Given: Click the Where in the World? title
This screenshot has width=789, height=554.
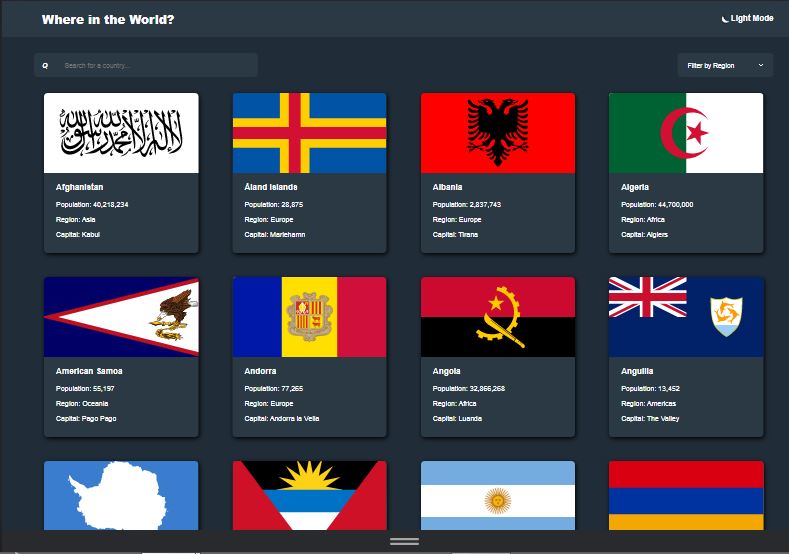Looking at the screenshot, I should pos(108,19).
